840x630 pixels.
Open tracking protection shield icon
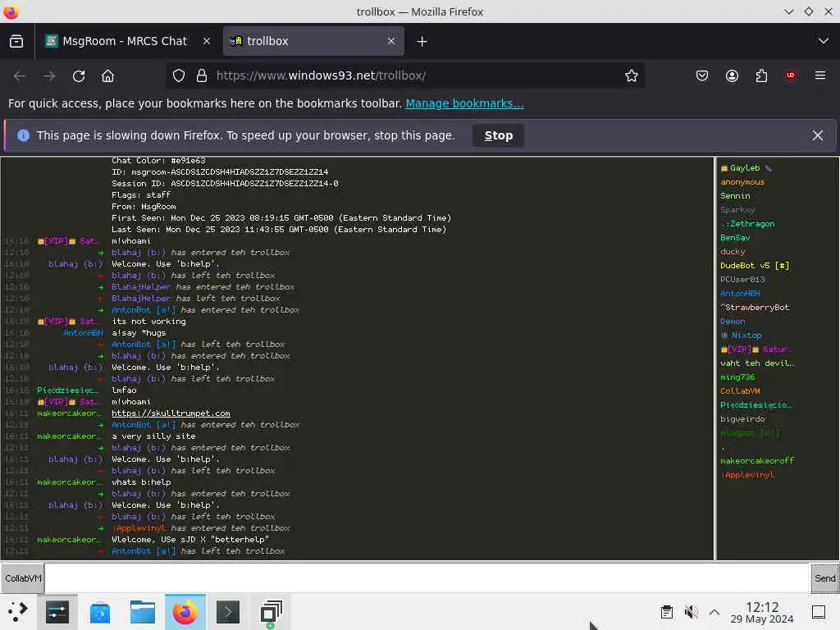(178, 76)
